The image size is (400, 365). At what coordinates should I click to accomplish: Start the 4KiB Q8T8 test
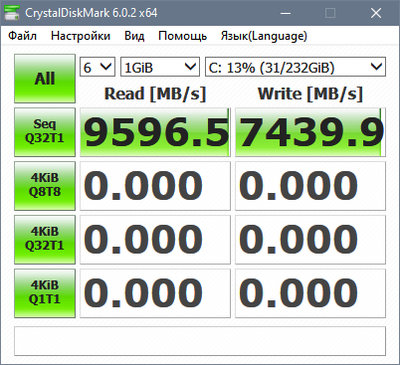[45, 186]
